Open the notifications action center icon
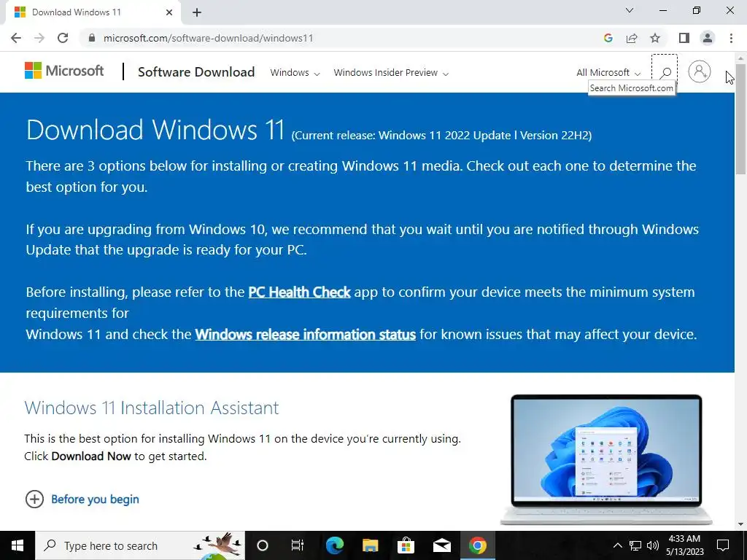This screenshot has height=560, width=747. (723, 545)
